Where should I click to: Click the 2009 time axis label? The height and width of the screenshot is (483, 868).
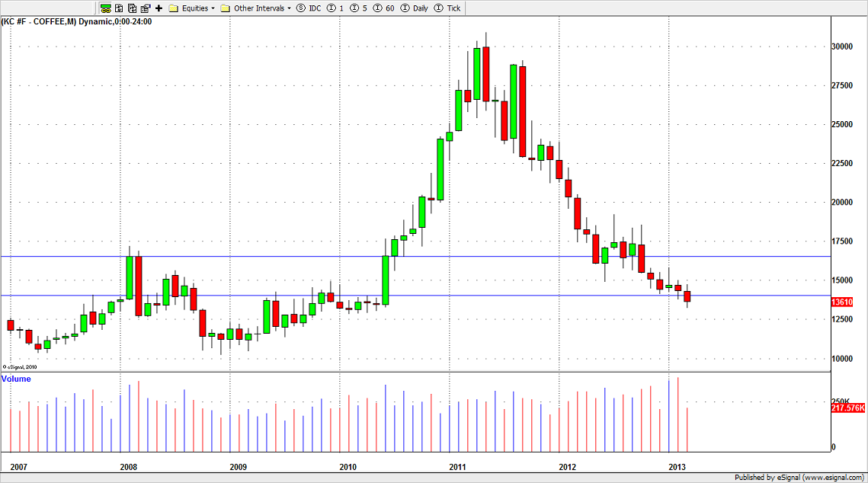point(238,467)
